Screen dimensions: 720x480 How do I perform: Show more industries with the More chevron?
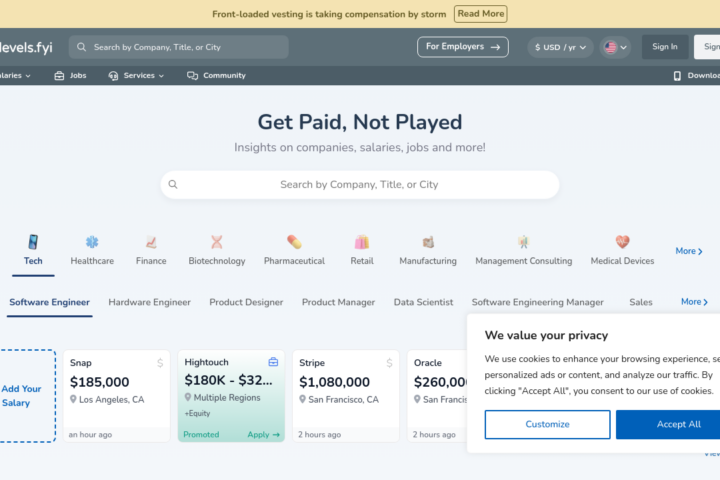(x=689, y=251)
